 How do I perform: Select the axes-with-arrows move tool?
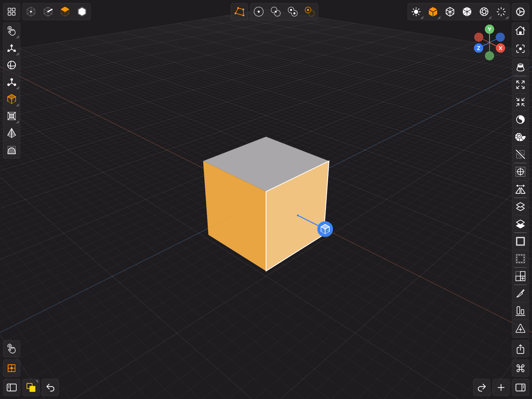coord(11,48)
